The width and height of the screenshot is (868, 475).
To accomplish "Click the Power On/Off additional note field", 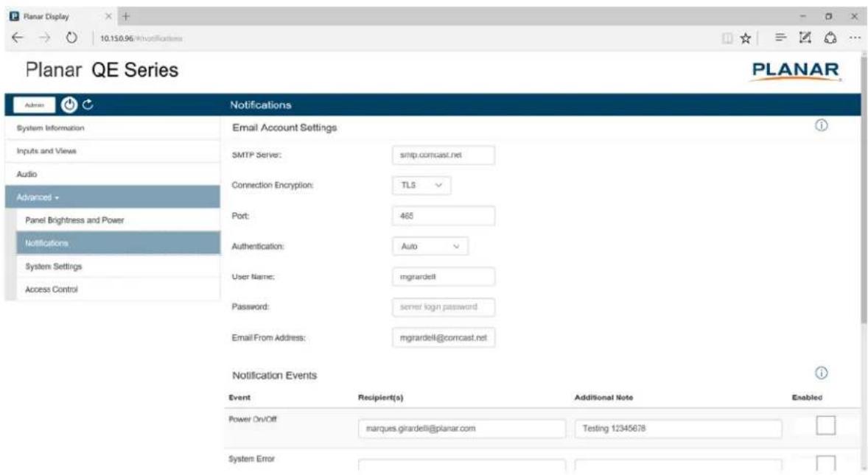I will [678, 429].
